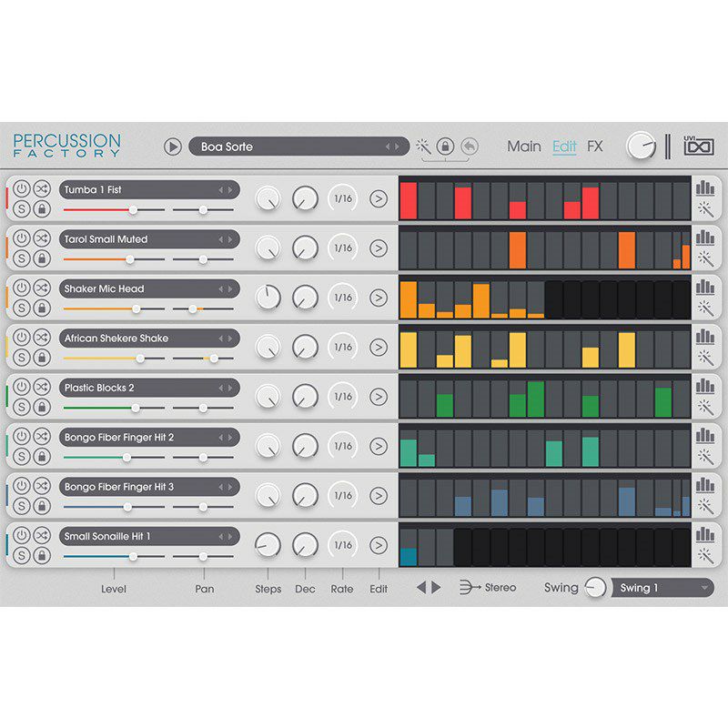Open the Edit arrow for Tarol Small Muted
The height and width of the screenshot is (728, 728).
(x=379, y=248)
